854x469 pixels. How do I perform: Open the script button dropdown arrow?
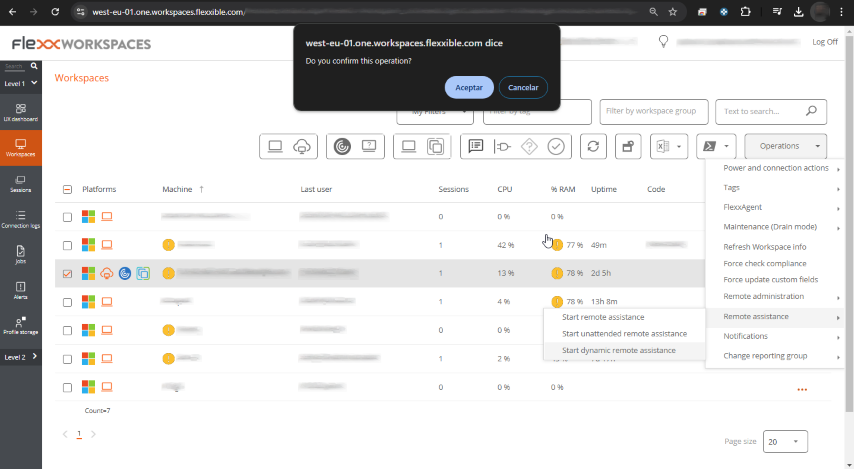(726, 146)
